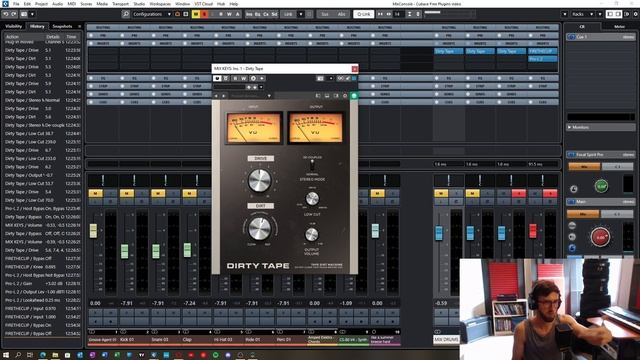Click Output Volume knob on Dirty Tape
Viewport: 640px width, 360px height.
[312, 234]
